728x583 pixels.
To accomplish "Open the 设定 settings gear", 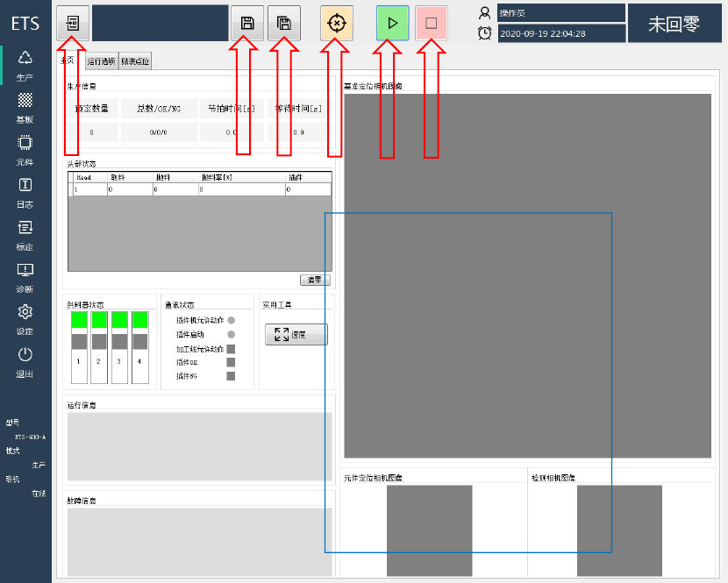I will coord(25,319).
